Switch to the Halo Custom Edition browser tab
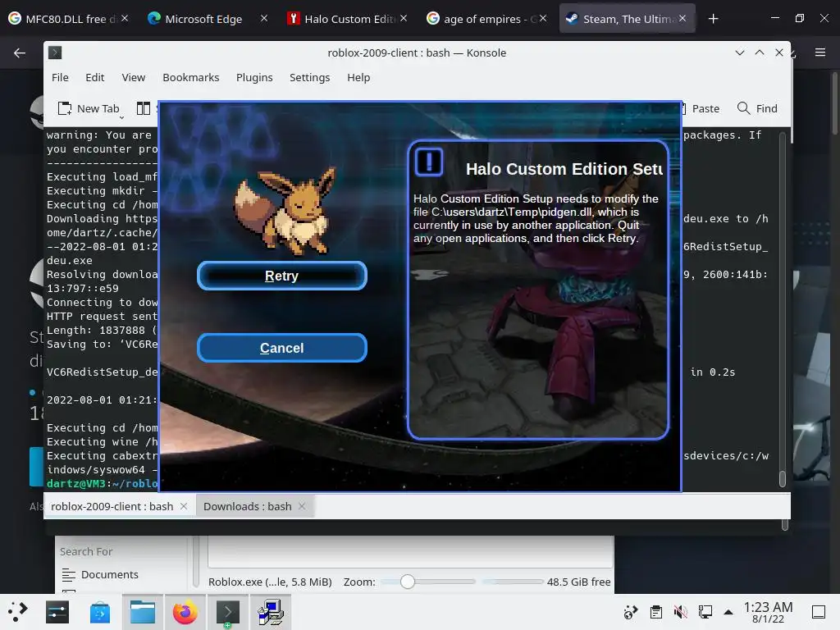 349,19
